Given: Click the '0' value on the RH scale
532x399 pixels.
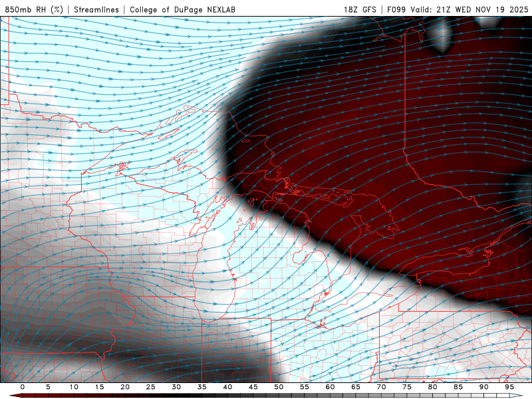Looking at the screenshot, I should pyautogui.click(x=23, y=387).
